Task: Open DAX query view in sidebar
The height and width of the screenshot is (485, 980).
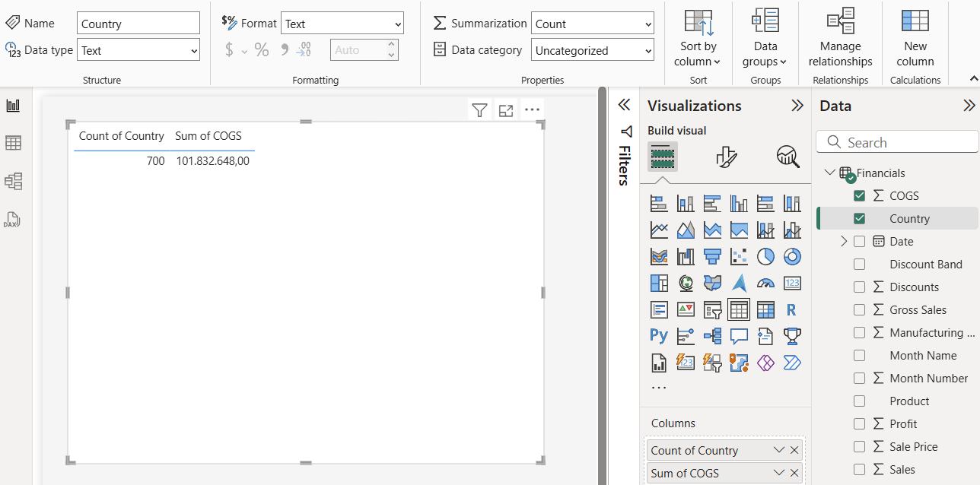Action: pos(11,220)
